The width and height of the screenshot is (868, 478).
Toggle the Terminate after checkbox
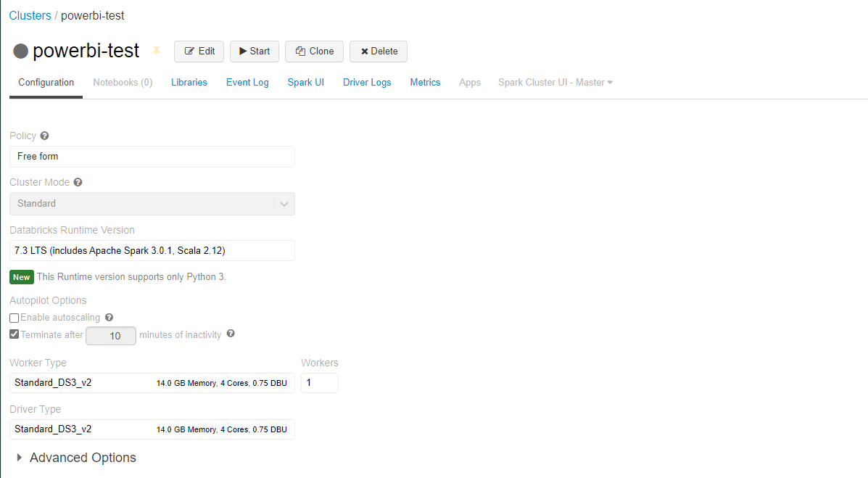pos(15,334)
